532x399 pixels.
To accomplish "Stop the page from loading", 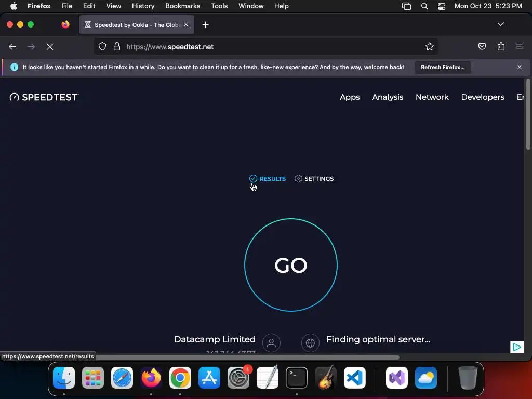I will click(50, 47).
